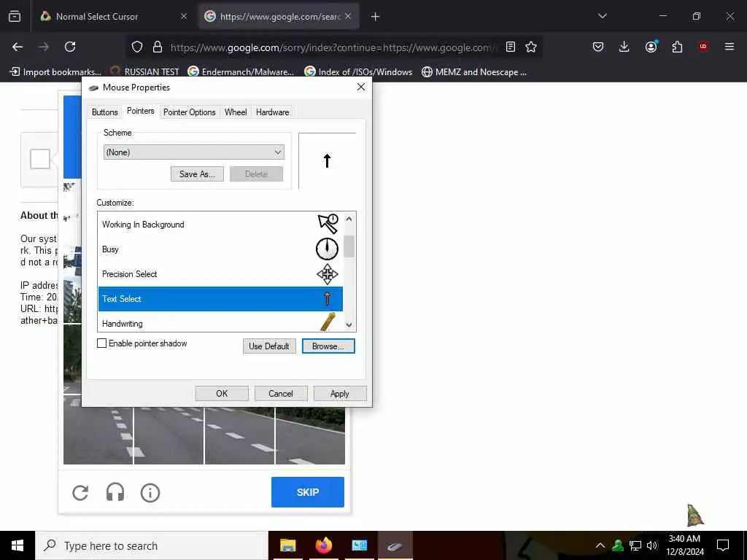Click the Browse... button

tap(328, 346)
